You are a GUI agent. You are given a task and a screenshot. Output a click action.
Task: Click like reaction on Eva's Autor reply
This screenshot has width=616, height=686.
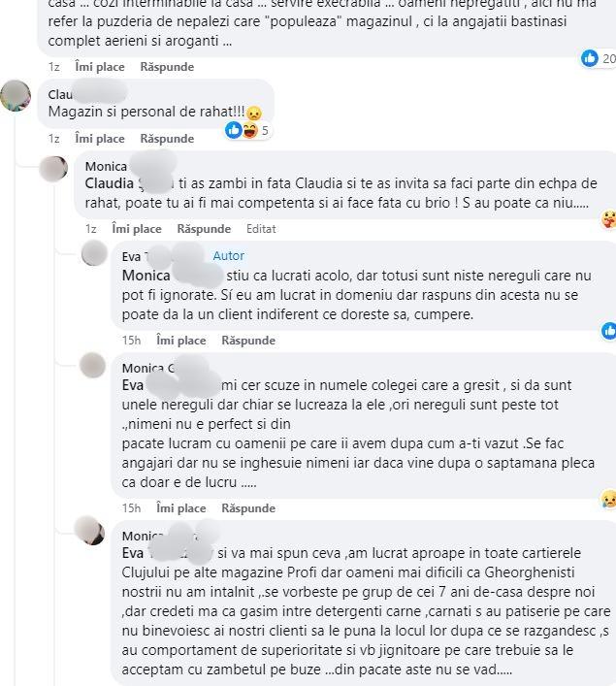click(x=609, y=331)
